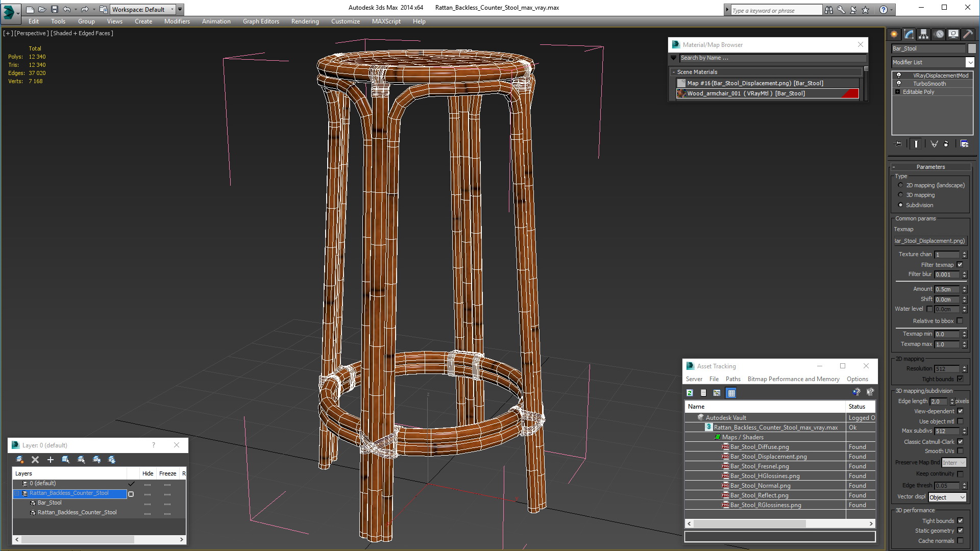The width and height of the screenshot is (980, 551).
Task: Toggle Relative to bbox checkbox
Action: pos(960,321)
